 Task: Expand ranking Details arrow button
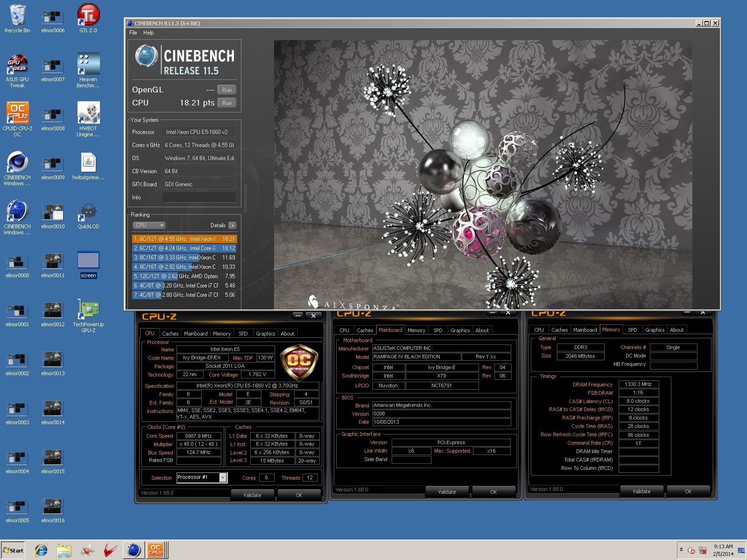233,225
